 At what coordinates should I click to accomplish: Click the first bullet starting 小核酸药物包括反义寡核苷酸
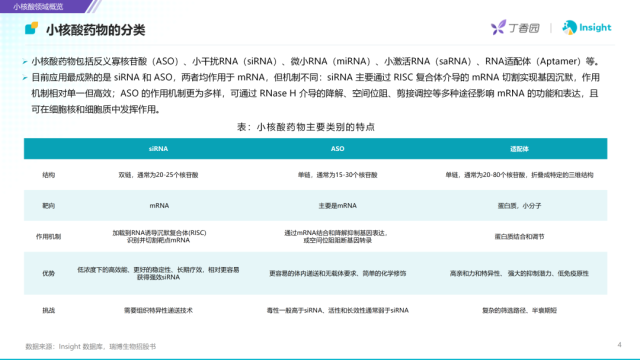tap(315, 61)
